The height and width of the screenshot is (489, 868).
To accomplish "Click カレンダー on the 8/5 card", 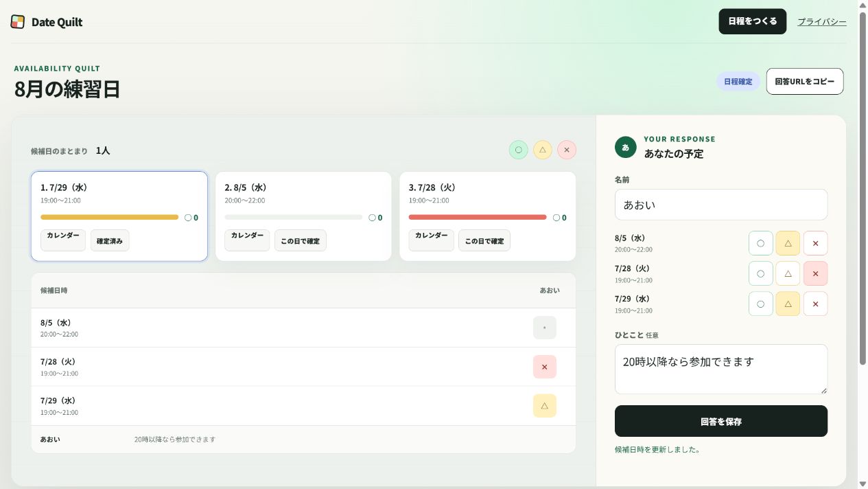I will click(x=247, y=240).
